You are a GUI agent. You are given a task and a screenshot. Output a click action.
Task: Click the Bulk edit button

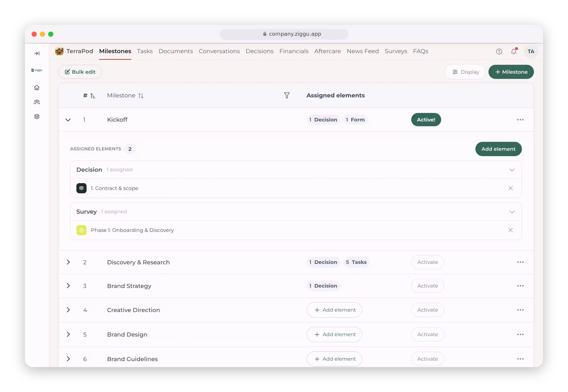pyautogui.click(x=80, y=72)
